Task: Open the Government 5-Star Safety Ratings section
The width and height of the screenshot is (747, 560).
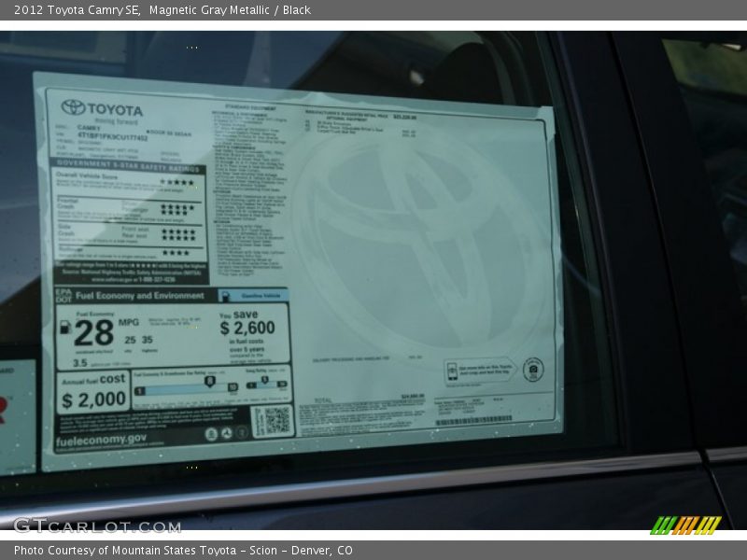Action: click(128, 164)
